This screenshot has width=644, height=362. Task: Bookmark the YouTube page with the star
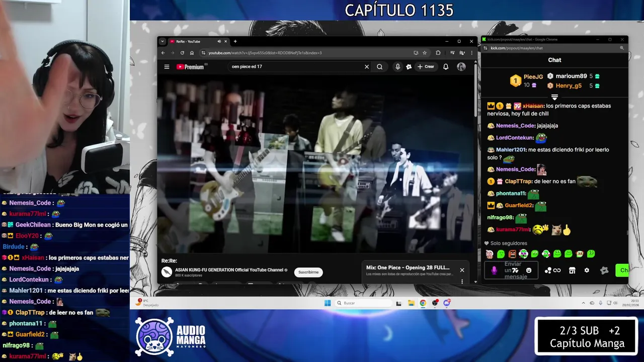[425, 53]
